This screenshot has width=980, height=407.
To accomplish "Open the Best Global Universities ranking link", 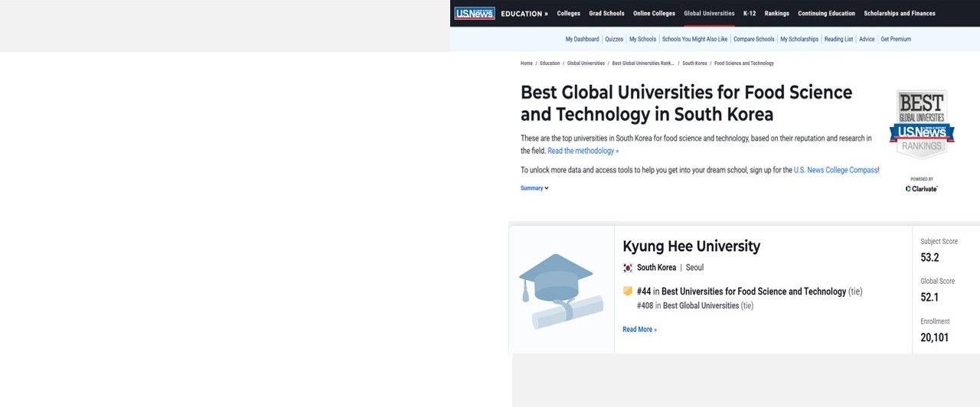I will (701, 306).
